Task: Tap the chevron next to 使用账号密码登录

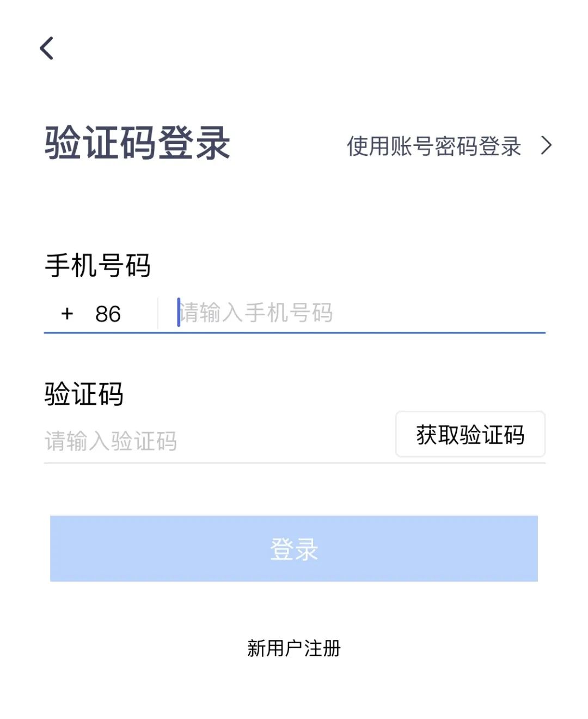Action: pos(546,146)
